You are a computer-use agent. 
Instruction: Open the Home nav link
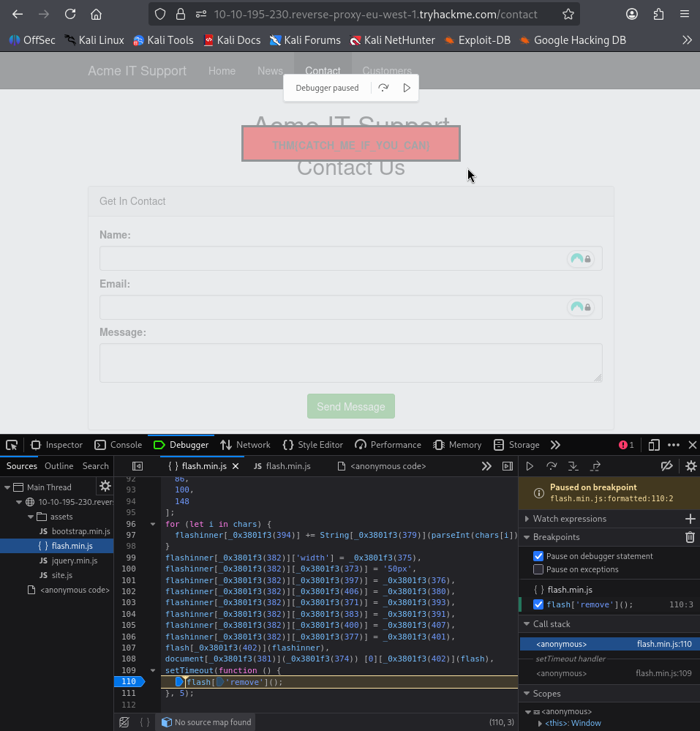pos(222,71)
